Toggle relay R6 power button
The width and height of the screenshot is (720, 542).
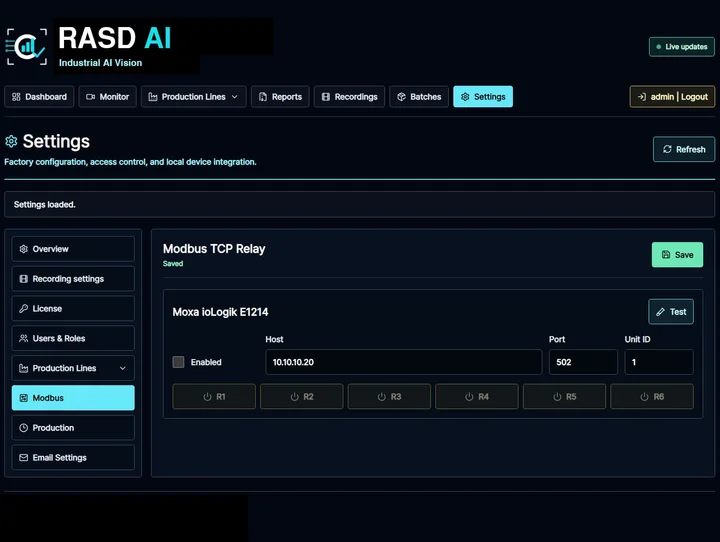652,396
